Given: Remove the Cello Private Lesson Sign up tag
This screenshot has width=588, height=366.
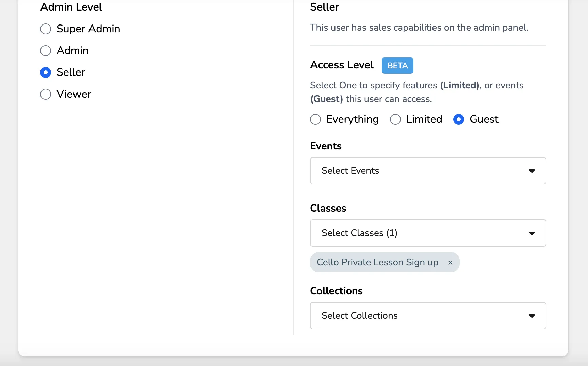Looking at the screenshot, I should [x=450, y=263].
